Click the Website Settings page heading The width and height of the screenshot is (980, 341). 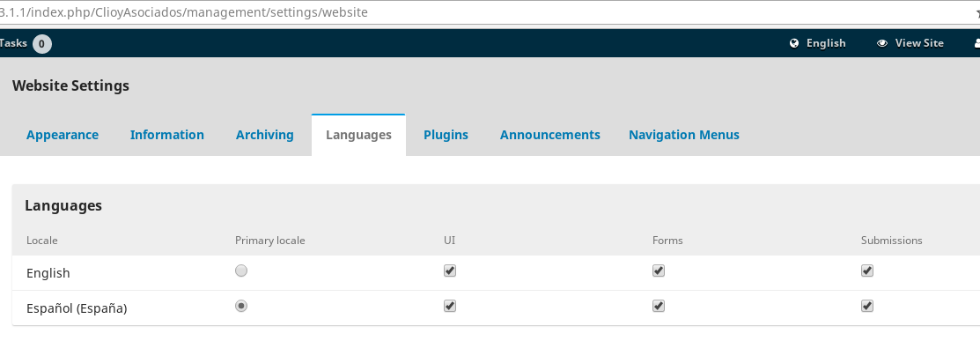click(x=70, y=85)
